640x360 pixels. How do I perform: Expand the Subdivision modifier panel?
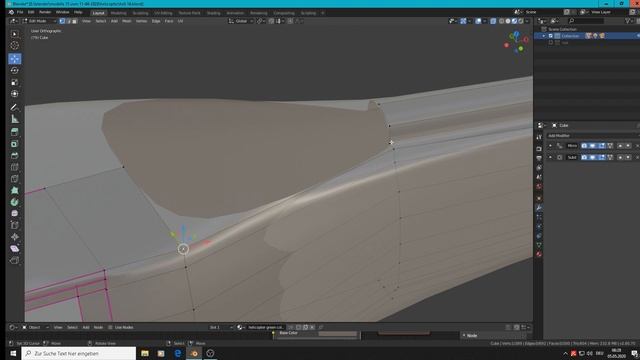[550, 157]
